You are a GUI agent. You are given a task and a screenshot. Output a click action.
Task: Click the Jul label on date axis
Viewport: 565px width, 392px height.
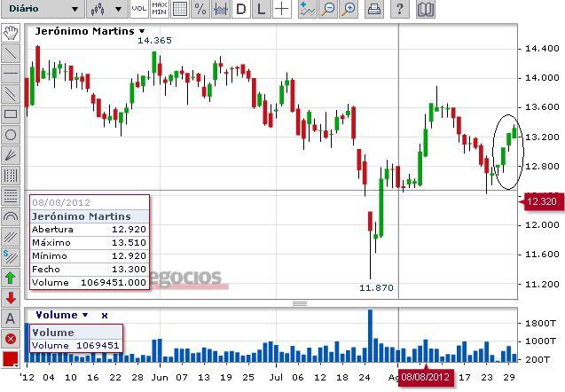point(276,378)
